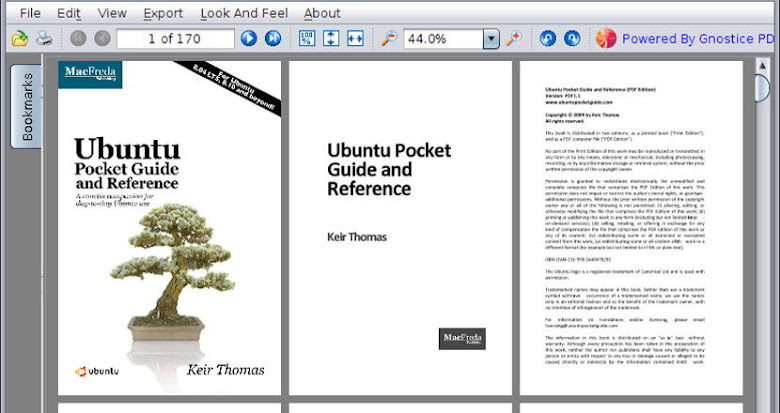Click the Gnostice logo icon
This screenshot has height=413, width=780.
pos(606,38)
